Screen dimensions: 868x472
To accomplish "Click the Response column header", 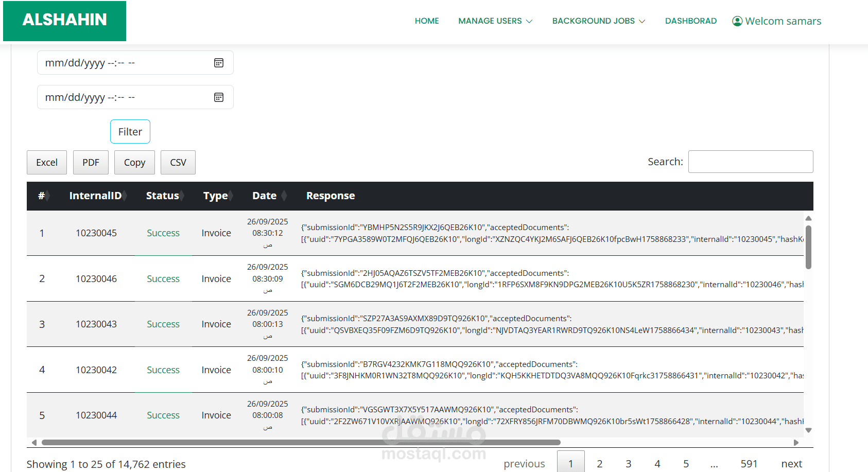I will tap(331, 196).
